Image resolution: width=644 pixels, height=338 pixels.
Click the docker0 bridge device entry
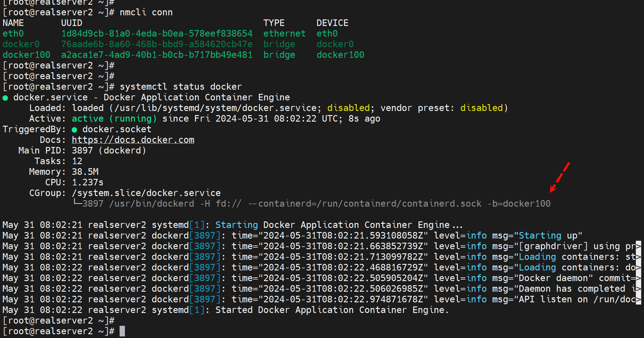click(335, 44)
